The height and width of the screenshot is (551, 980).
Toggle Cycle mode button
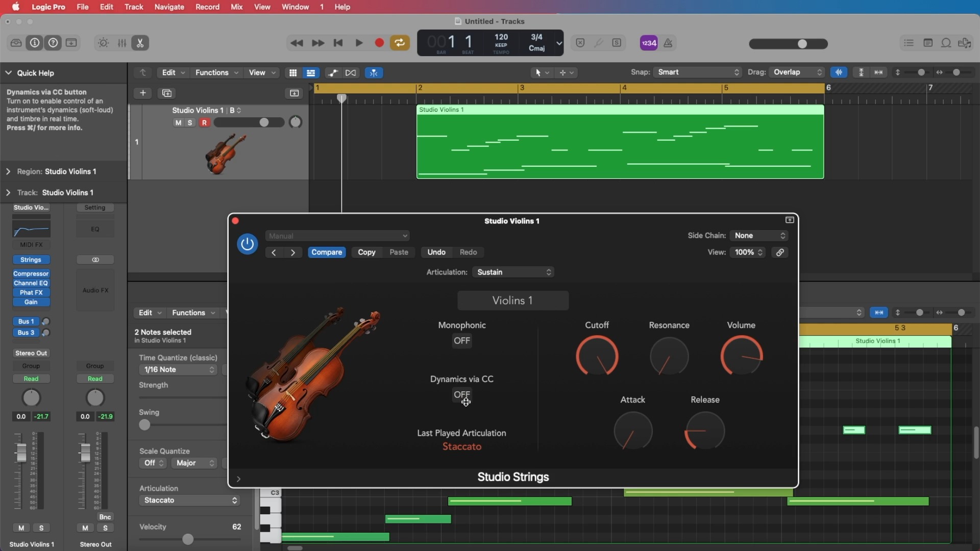coord(400,43)
